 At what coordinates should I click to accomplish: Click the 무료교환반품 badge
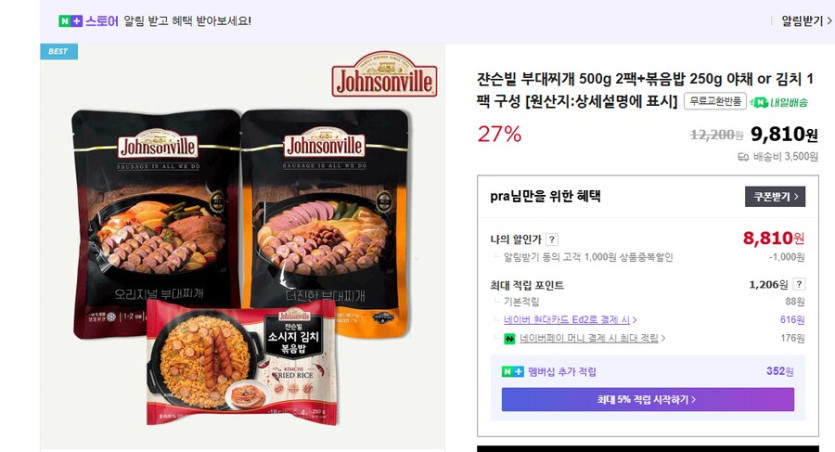point(715,101)
